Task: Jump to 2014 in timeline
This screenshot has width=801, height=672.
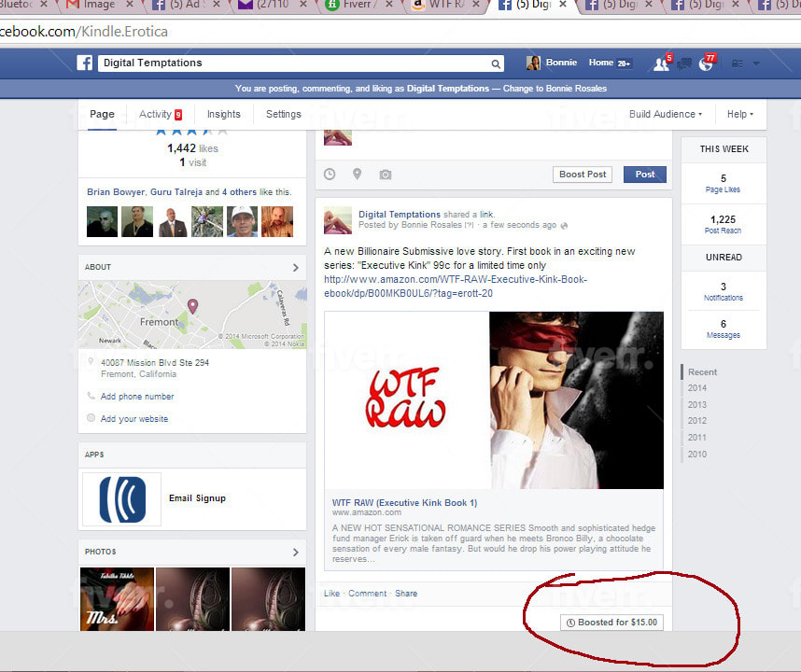Action: tap(697, 388)
